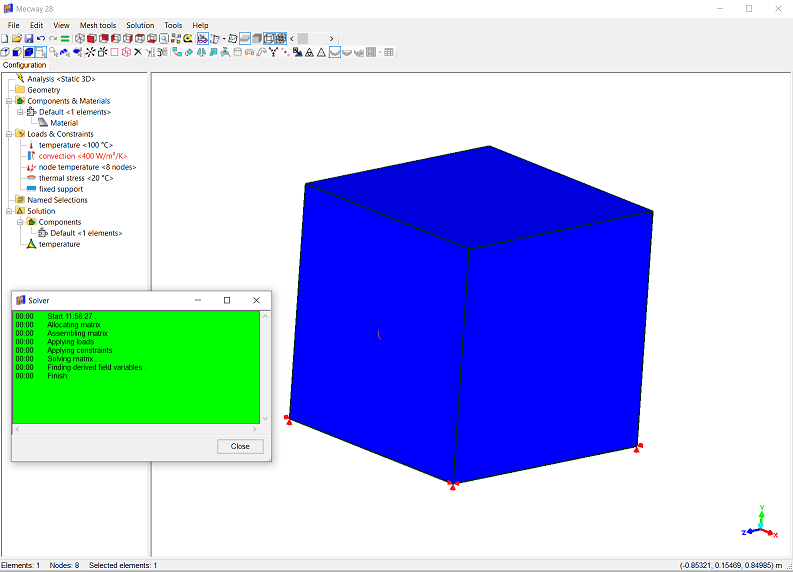Select the convection <400 W/m²/K> load
This screenshot has height=572, width=793.
click(x=82, y=156)
